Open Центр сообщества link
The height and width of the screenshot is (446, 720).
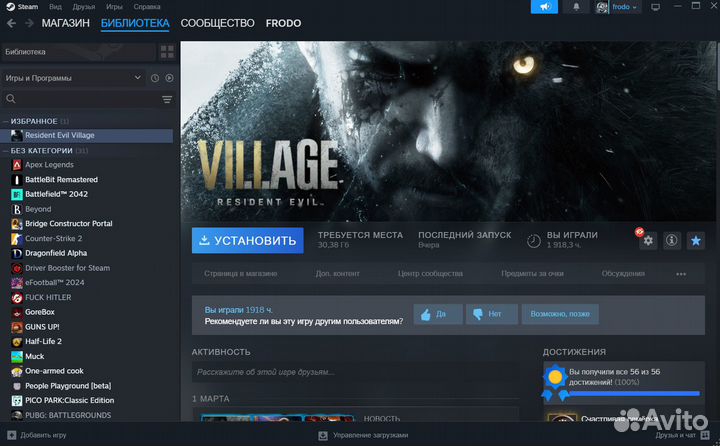click(x=430, y=274)
